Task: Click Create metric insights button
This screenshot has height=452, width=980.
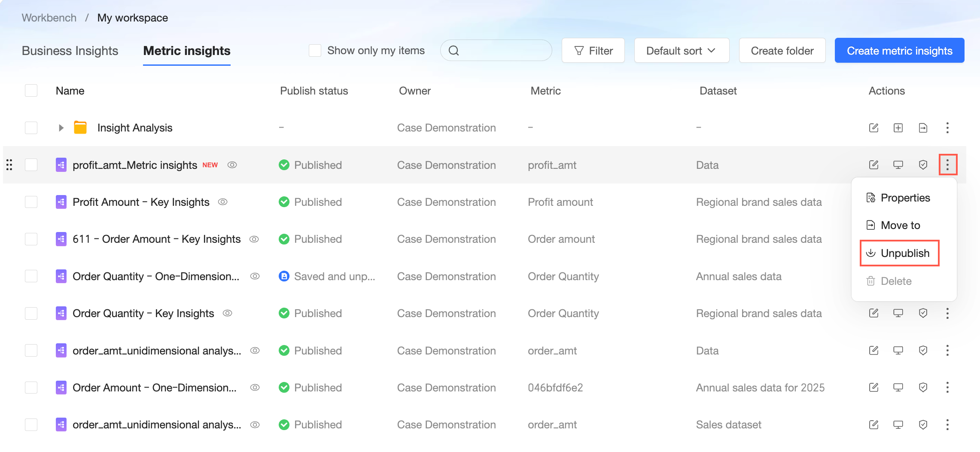Action: click(x=899, y=51)
